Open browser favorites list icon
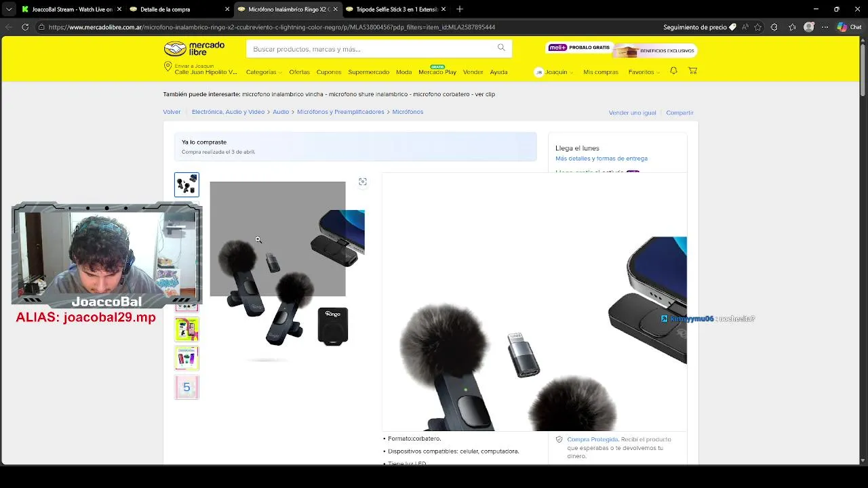This screenshot has height=488, width=868. pos(792,27)
